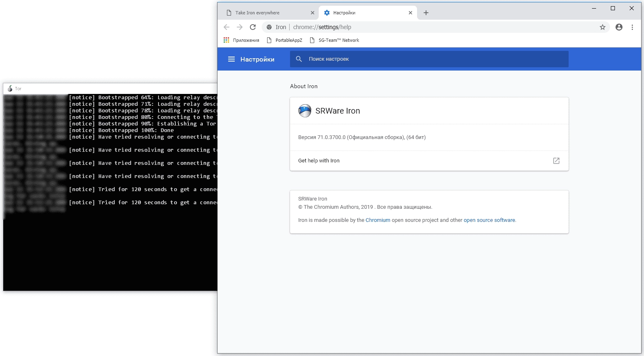Click the About Iron heading

[304, 86]
